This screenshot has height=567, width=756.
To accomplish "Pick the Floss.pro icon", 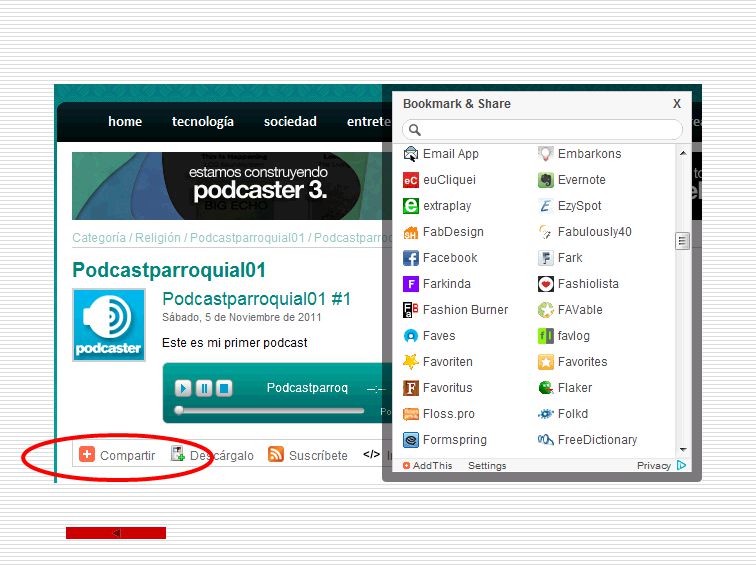I will pos(410,414).
